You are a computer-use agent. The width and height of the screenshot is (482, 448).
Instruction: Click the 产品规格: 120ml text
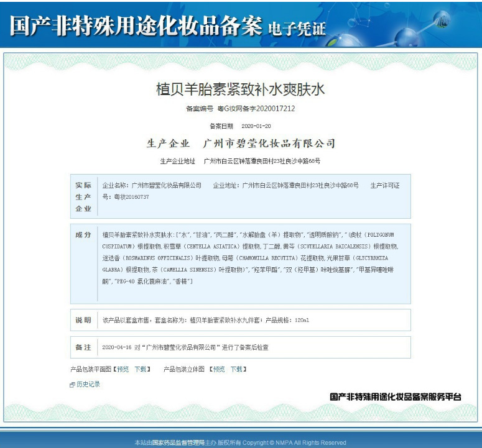(x=287, y=320)
